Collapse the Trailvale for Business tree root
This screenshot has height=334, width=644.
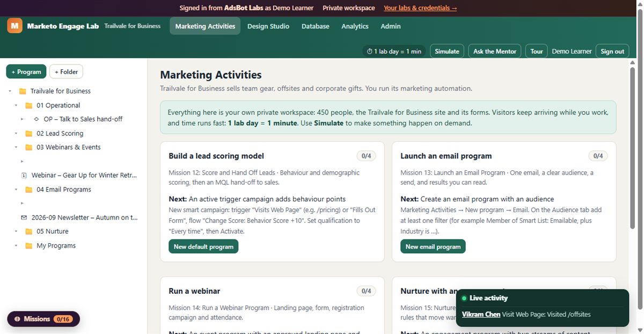coord(10,91)
